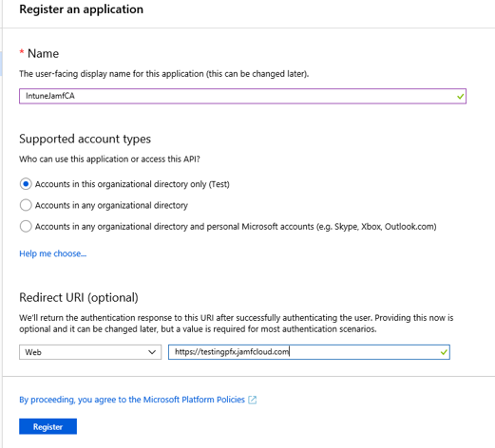This screenshot has width=495, height=448.
Task: Click the Who can use this application text
Action: 109,159
